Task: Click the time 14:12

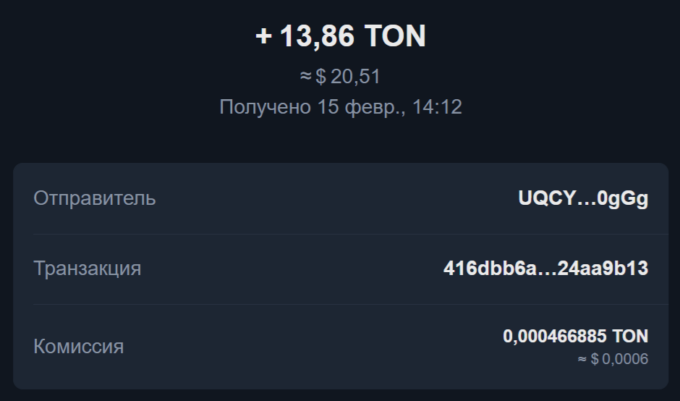Action: [x=438, y=106]
